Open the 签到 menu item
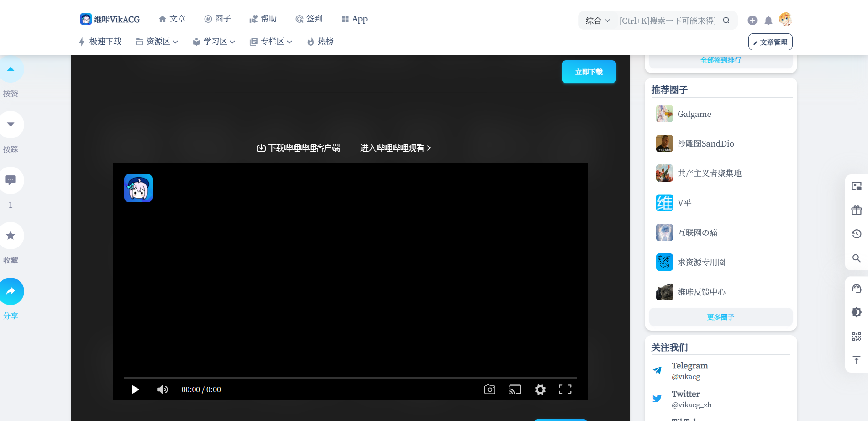 309,19
